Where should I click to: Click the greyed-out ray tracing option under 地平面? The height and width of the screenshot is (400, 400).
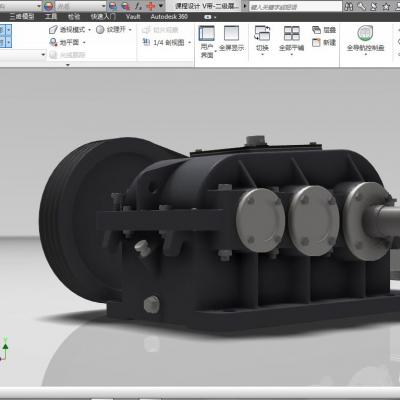pyautogui.click(x=67, y=55)
